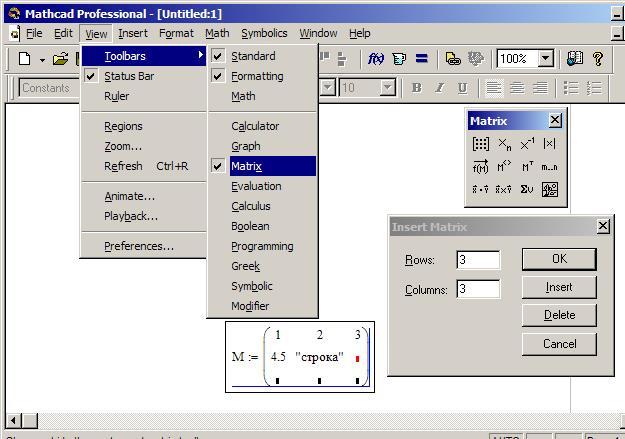Click the Calculate equals-sign toolbar icon
The height and width of the screenshot is (439, 625).
[421, 59]
